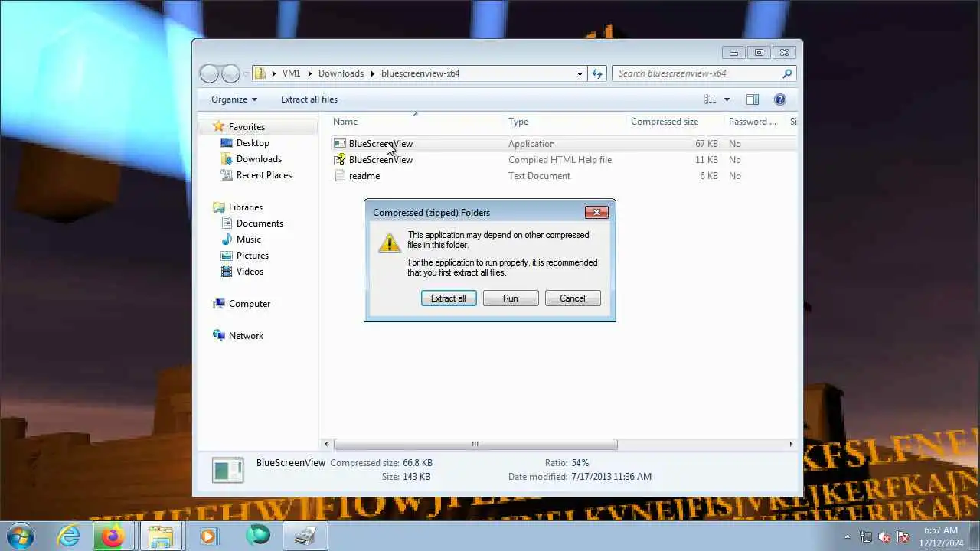Change the view icon in toolbar
This screenshot has height=551, width=980.
click(710, 99)
